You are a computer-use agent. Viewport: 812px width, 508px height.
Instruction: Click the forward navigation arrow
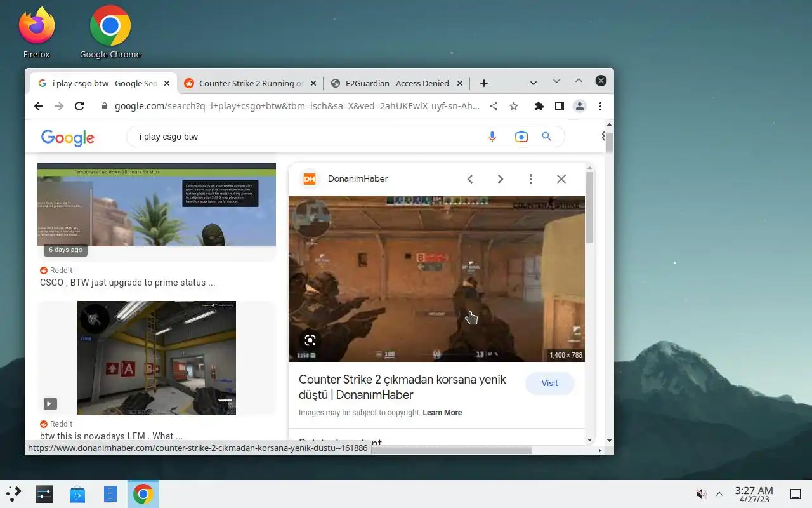[x=59, y=106]
